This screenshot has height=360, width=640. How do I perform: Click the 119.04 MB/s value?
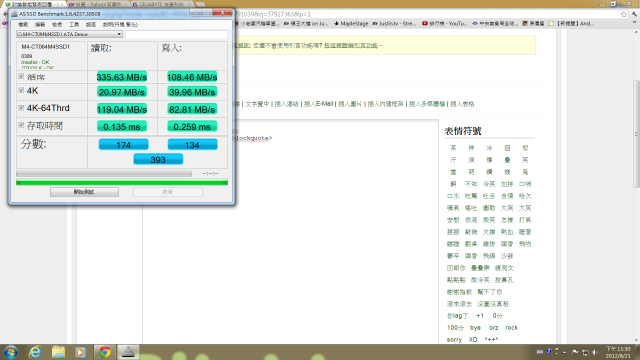pyautogui.click(x=122, y=109)
